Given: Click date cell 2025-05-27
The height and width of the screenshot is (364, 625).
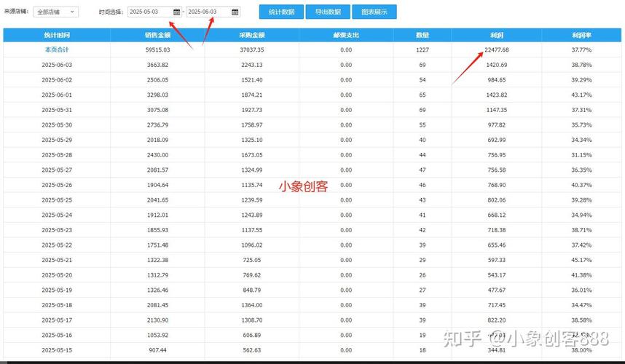Looking at the screenshot, I should pos(57,170).
